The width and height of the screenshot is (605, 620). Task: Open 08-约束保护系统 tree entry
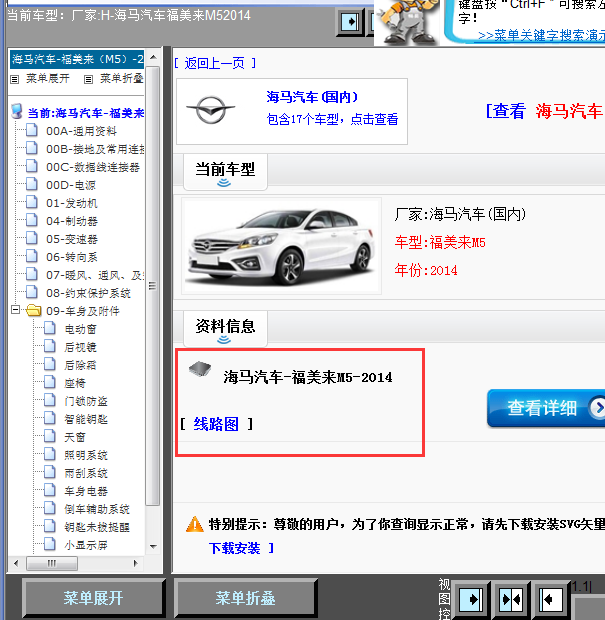(x=88, y=293)
